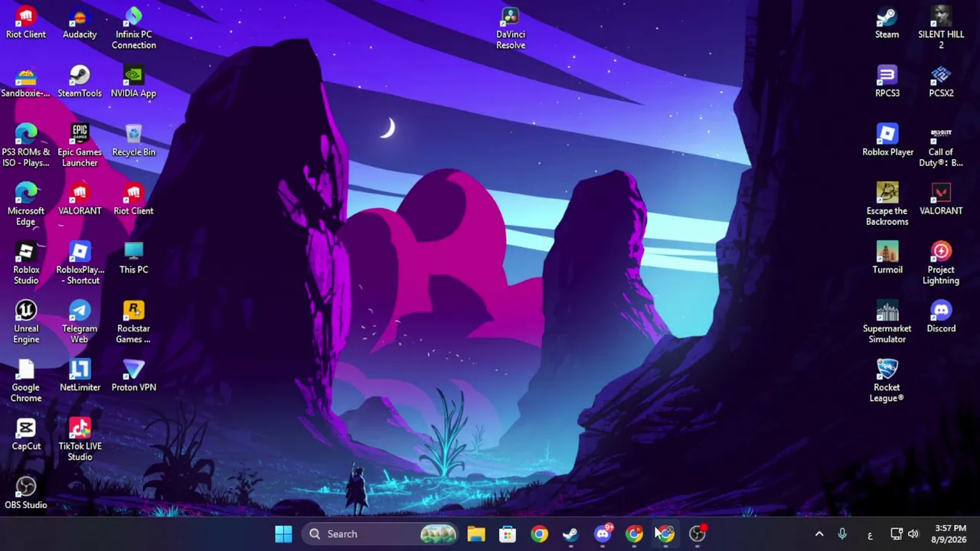Switch to Steam via its taskbar icon
Image resolution: width=980 pixels, height=551 pixels.
[x=570, y=533]
